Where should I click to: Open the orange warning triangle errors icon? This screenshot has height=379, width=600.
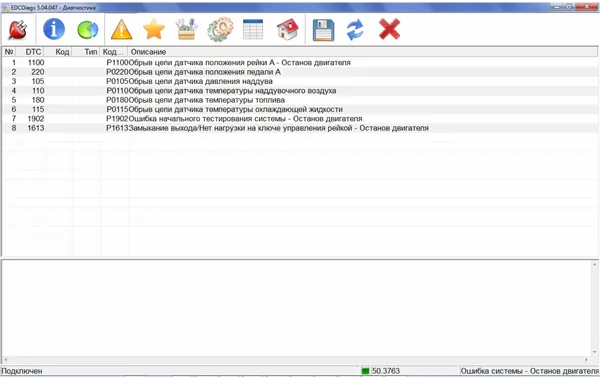click(x=122, y=29)
